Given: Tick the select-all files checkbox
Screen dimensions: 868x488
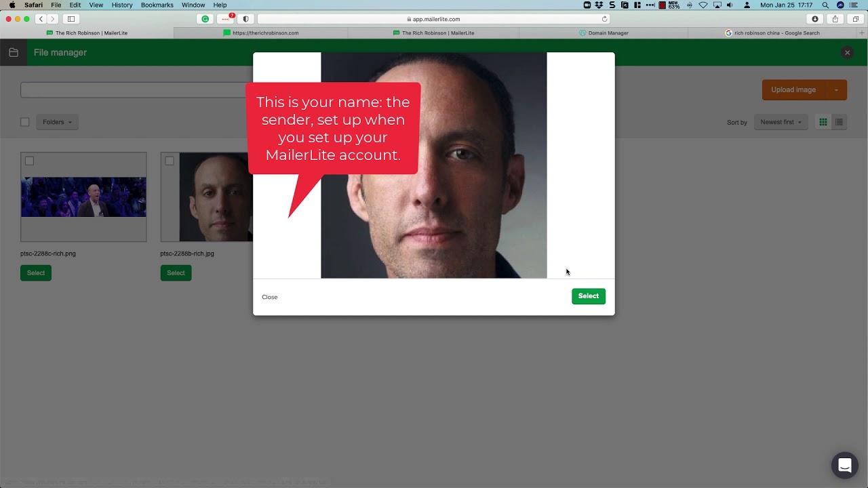Looking at the screenshot, I should [x=25, y=122].
